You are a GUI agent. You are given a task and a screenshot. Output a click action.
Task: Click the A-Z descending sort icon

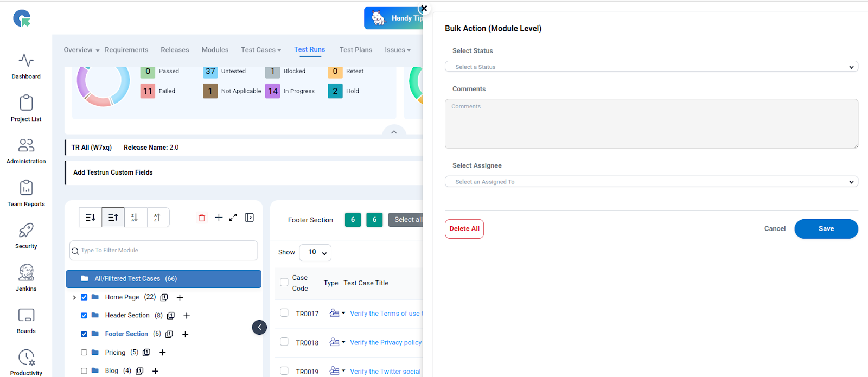coord(135,218)
